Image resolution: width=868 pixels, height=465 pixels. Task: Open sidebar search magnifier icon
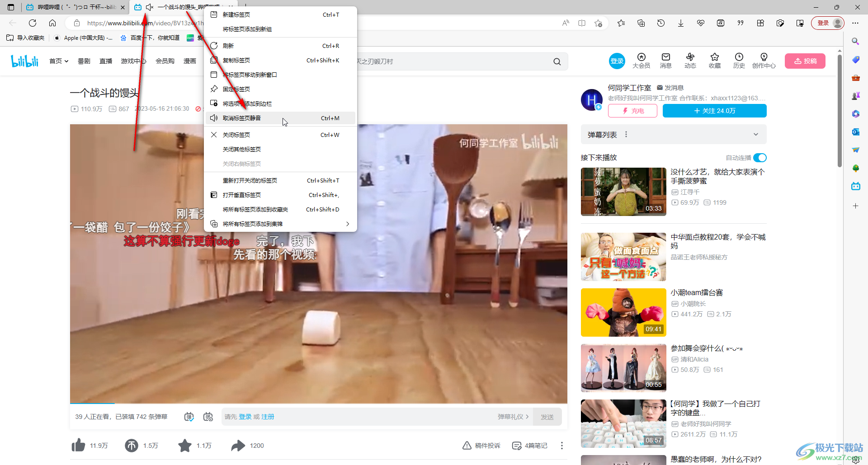click(x=855, y=41)
